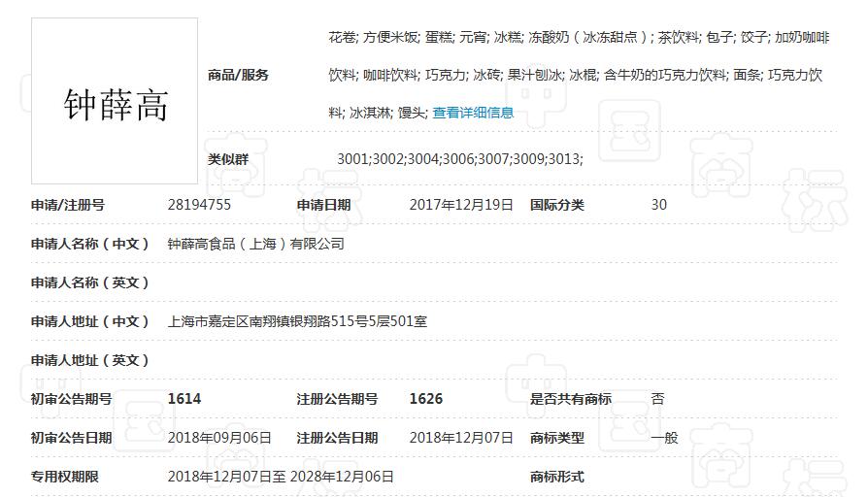
Task: Click the 是否共有商标 label
Action: pyautogui.click(x=571, y=399)
